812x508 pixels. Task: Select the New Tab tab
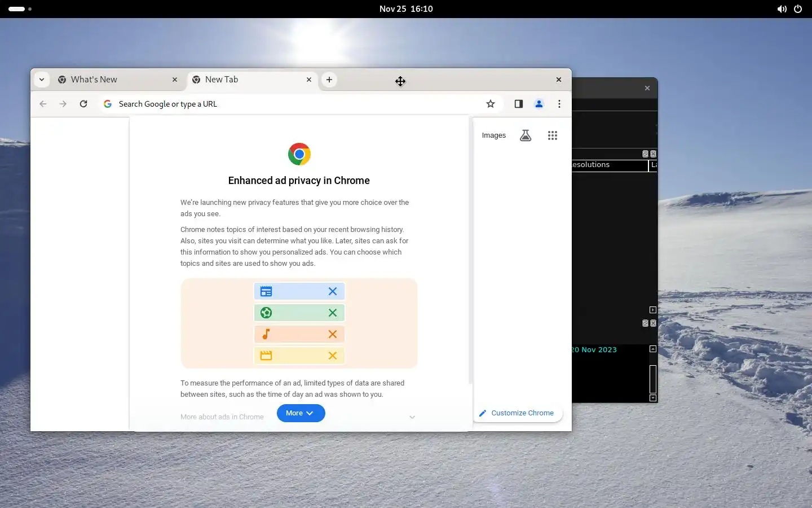tap(251, 80)
